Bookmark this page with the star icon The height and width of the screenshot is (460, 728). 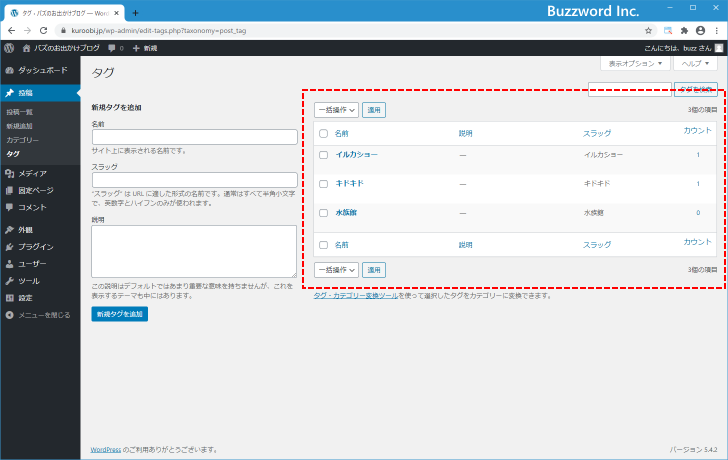pyautogui.click(x=648, y=31)
